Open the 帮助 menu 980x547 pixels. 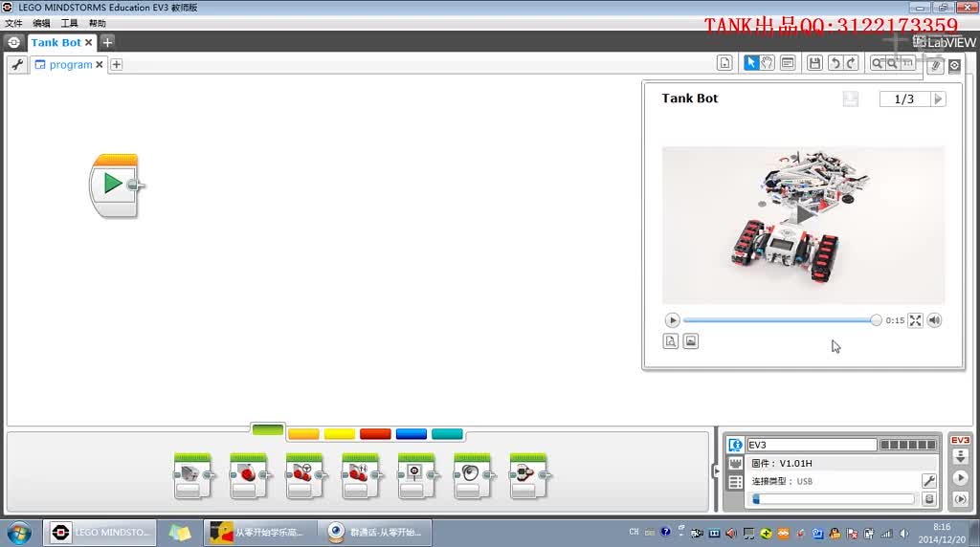coord(97,23)
